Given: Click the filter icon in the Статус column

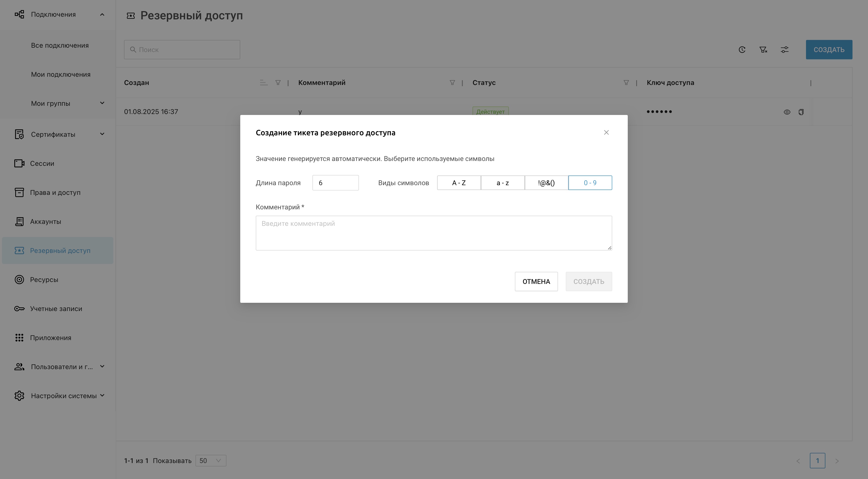Looking at the screenshot, I should (x=626, y=83).
